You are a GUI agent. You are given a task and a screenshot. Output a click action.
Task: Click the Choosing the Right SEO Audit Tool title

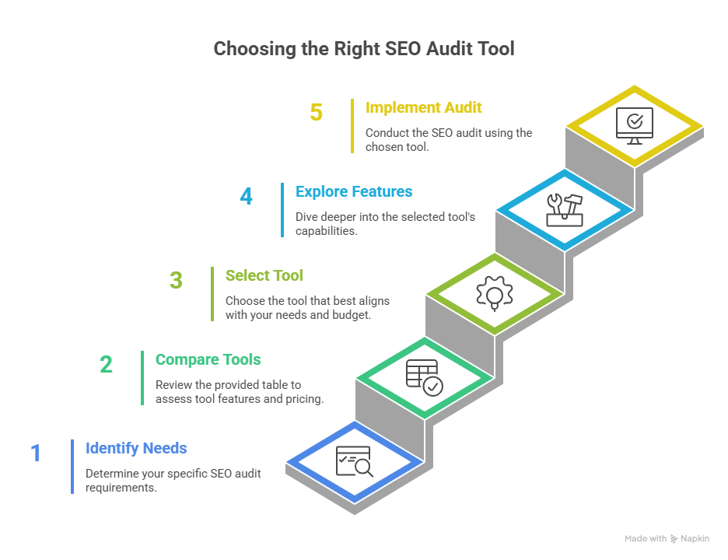pyautogui.click(x=364, y=48)
